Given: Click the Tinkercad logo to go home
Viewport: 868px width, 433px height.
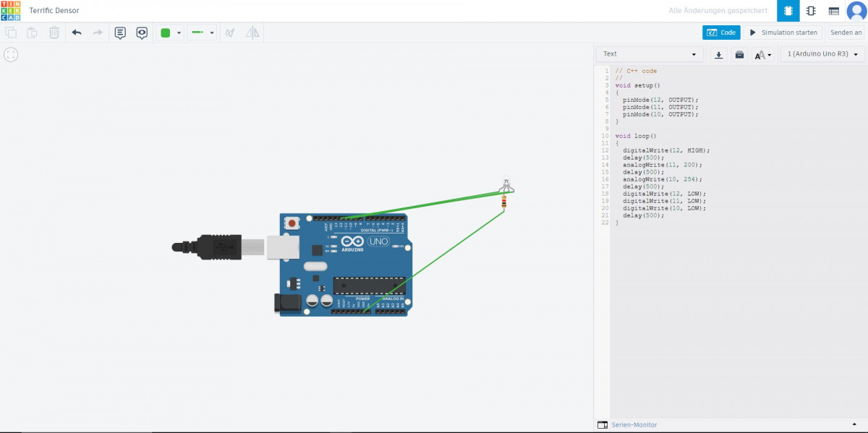Looking at the screenshot, I should (x=12, y=10).
